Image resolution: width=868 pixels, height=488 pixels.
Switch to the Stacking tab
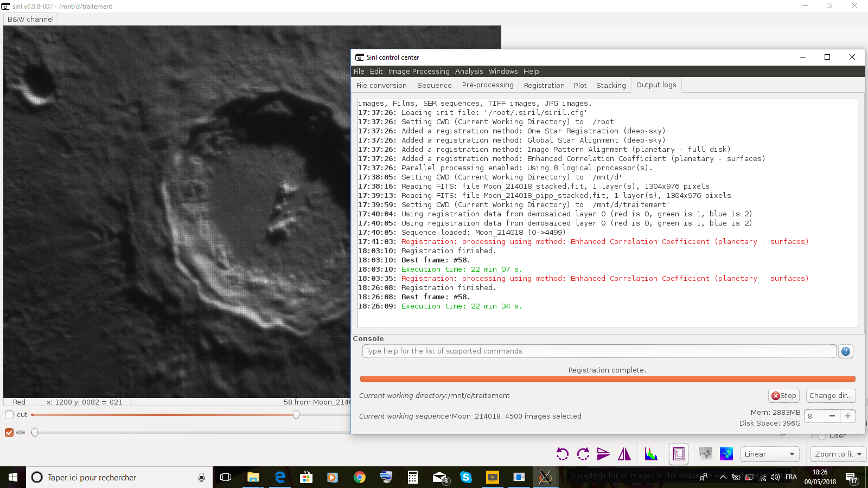pyautogui.click(x=611, y=85)
